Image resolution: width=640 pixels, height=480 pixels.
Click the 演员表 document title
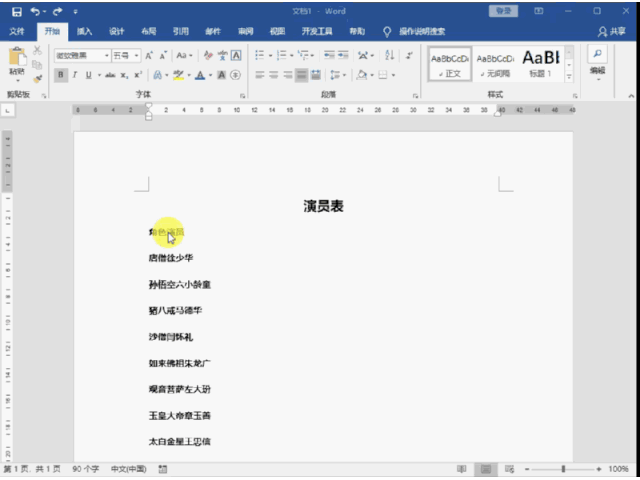[324, 206]
